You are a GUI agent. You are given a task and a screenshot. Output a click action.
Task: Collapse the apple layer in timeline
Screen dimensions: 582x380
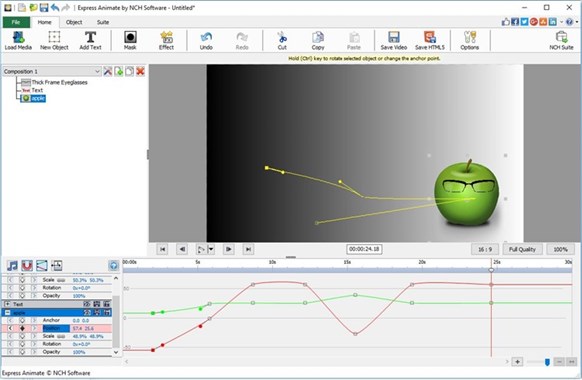7,313
